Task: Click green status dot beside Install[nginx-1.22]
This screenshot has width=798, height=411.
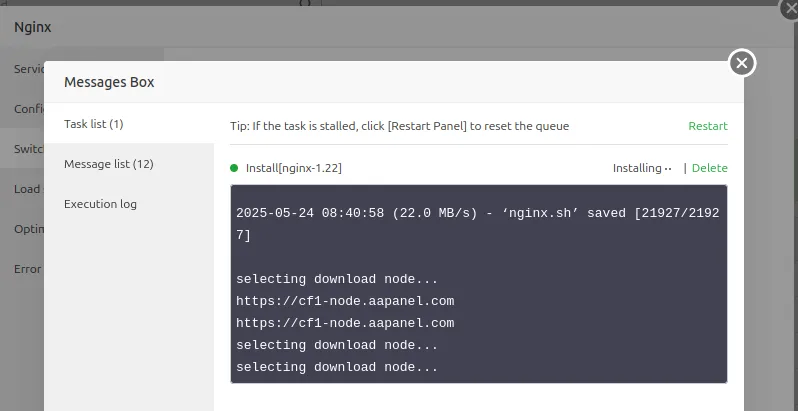Action: coord(234,168)
